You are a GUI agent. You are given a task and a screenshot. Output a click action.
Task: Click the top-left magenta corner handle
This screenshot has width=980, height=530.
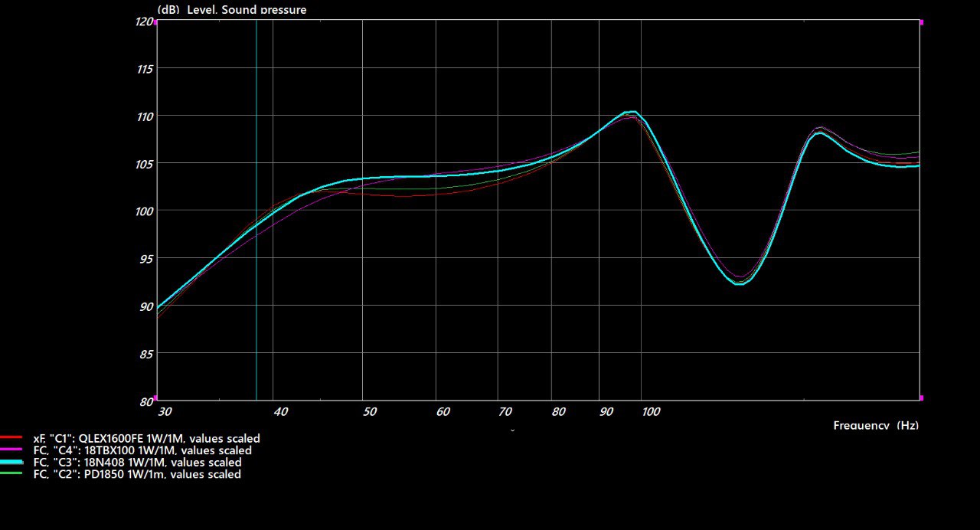(156, 22)
